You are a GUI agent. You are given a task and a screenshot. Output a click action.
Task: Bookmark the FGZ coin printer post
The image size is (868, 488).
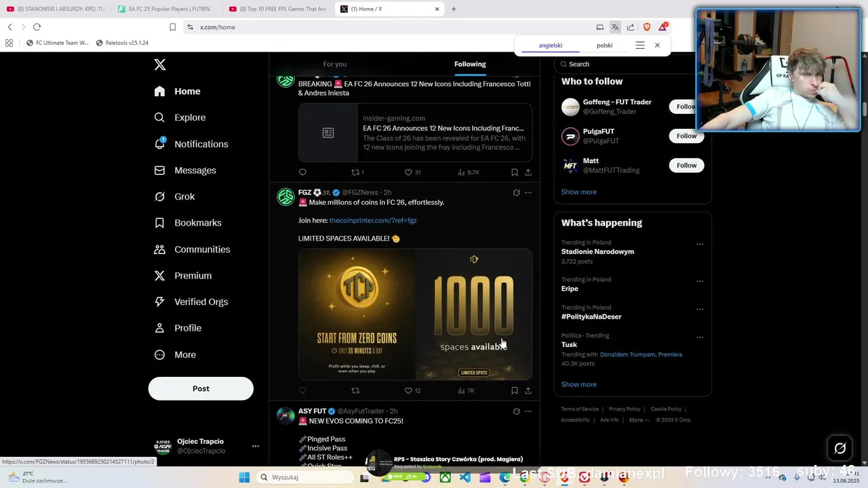(514, 390)
